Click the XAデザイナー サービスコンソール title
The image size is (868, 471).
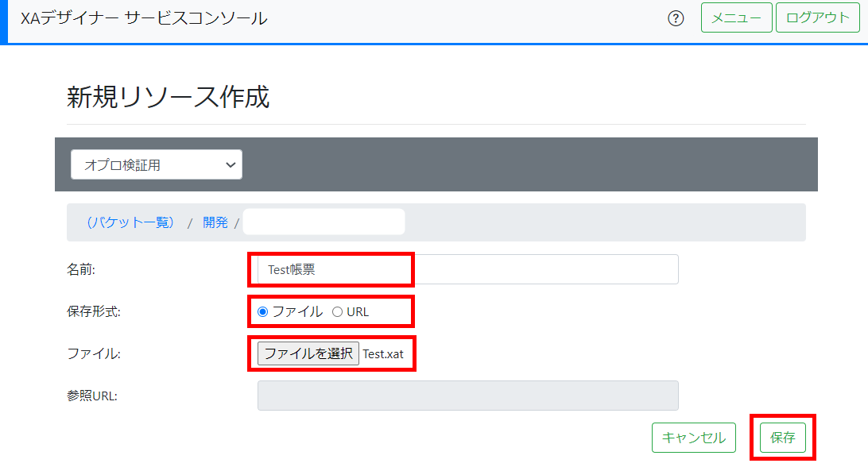pyautogui.click(x=144, y=18)
